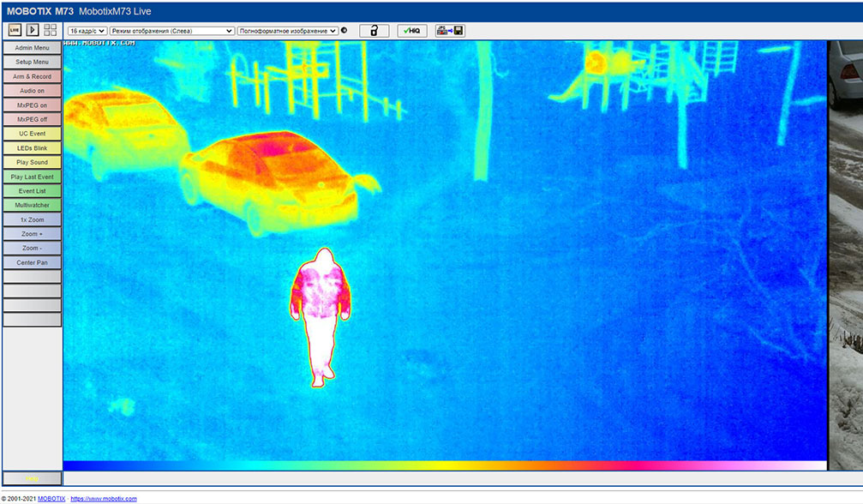Reset to 1x Zoom

coord(32,219)
